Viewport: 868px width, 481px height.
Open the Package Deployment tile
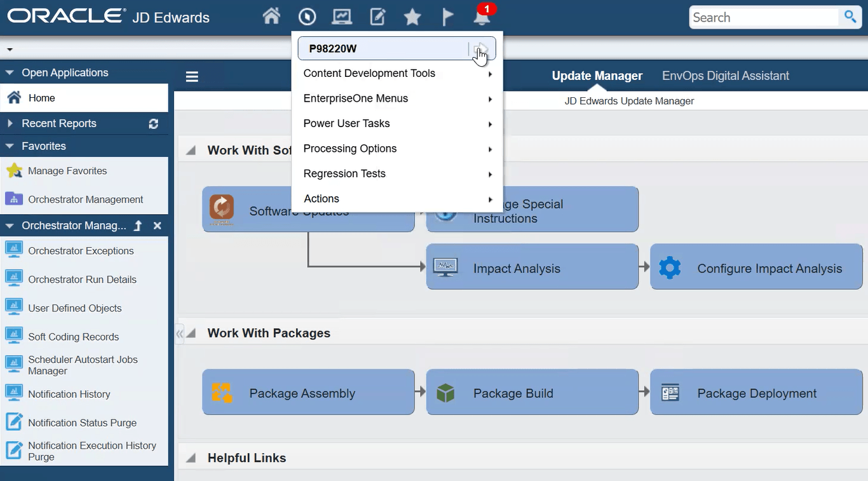[x=756, y=392]
